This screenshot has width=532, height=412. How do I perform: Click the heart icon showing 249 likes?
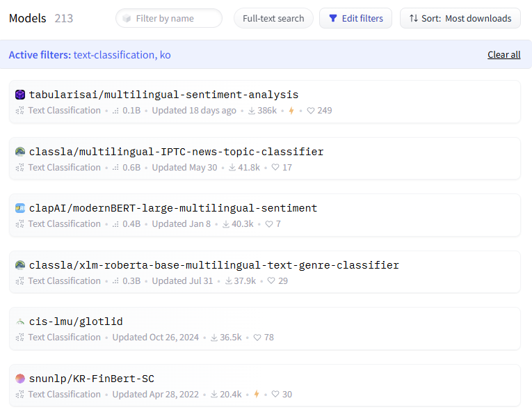point(310,111)
